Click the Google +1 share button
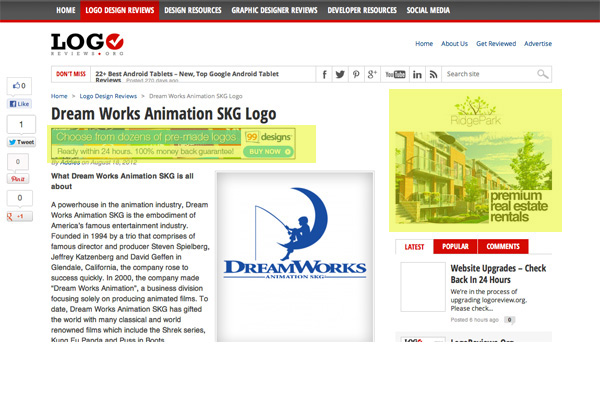Screen dimensions: 600x408 [x=20, y=216]
